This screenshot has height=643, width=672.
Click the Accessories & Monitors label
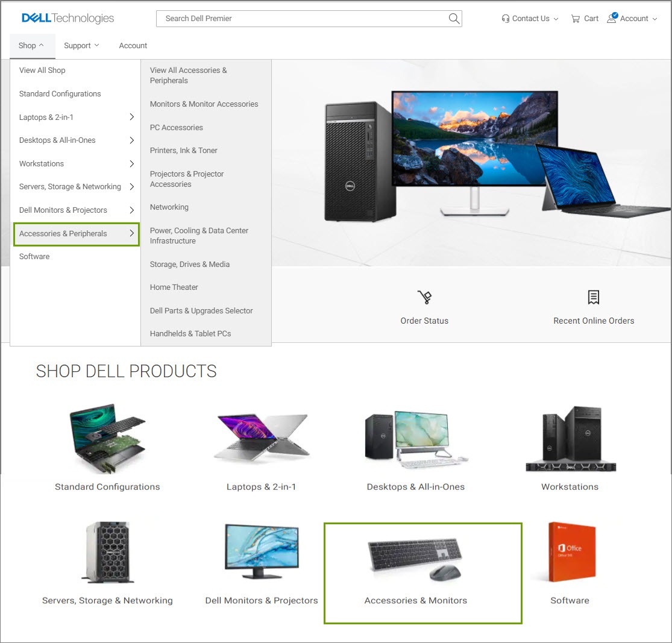click(x=416, y=601)
